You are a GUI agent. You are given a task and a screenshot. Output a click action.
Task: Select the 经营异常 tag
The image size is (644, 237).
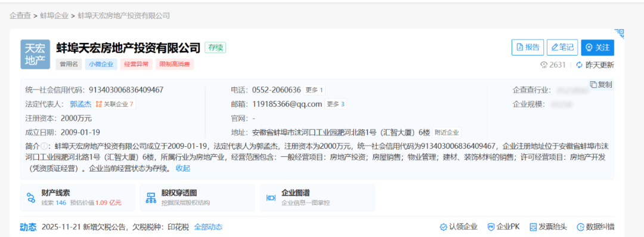137,64
